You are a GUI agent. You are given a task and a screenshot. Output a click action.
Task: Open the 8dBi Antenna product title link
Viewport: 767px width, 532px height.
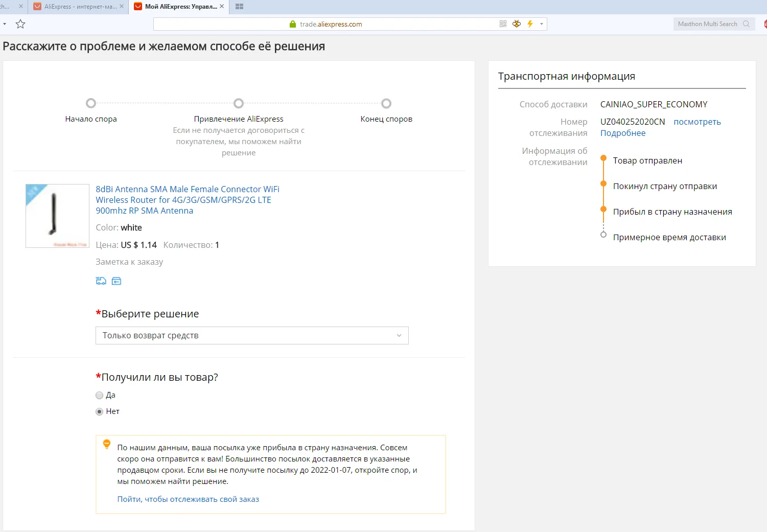[x=188, y=200]
